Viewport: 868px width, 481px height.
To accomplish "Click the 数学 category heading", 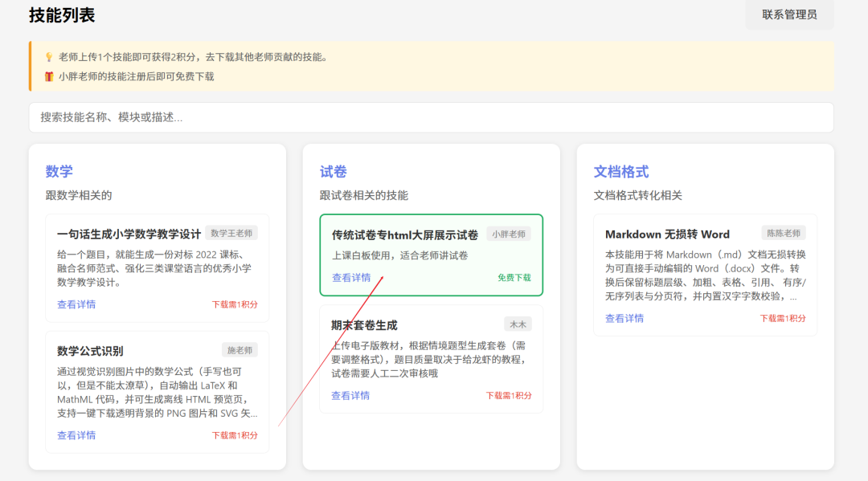I will (x=59, y=171).
